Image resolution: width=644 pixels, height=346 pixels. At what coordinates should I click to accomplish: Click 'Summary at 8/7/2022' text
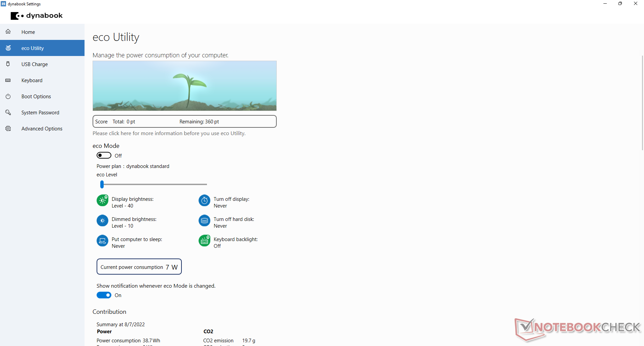coord(121,325)
